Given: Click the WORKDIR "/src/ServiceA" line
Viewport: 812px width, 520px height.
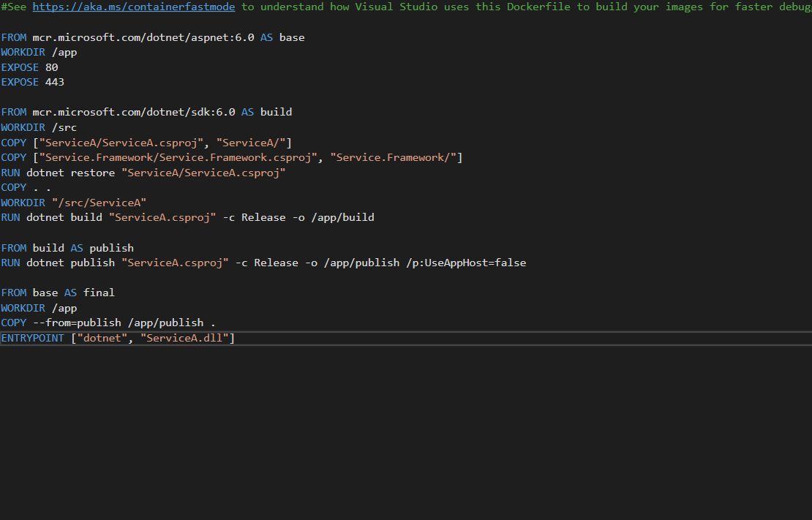Looking at the screenshot, I should tap(73, 203).
